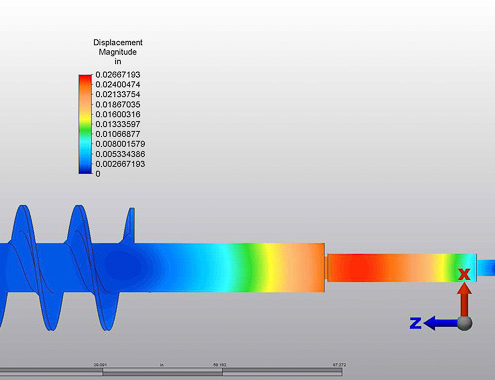Select the legend value 0.01333597
Image resolution: width=495 pixels, height=380 pixels.
(118, 124)
